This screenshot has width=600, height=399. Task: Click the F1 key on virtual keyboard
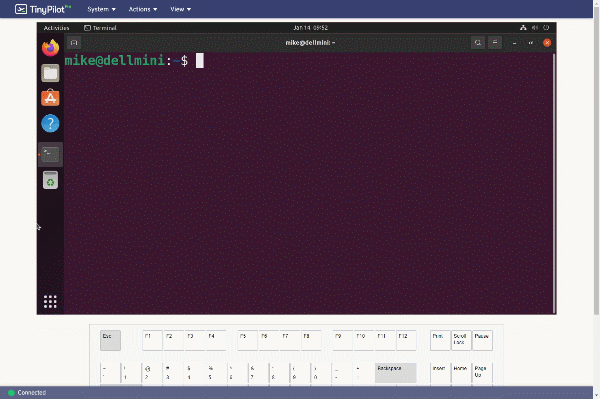152,340
